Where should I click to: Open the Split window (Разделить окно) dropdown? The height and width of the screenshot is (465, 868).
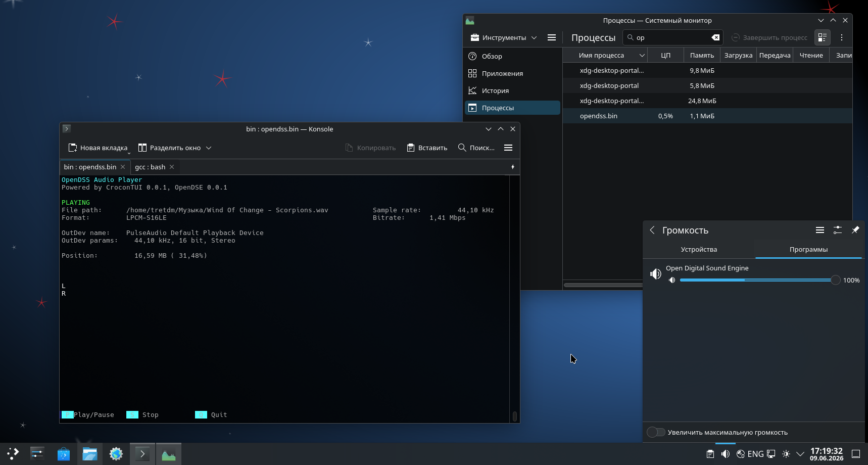pyautogui.click(x=175, y=148)
